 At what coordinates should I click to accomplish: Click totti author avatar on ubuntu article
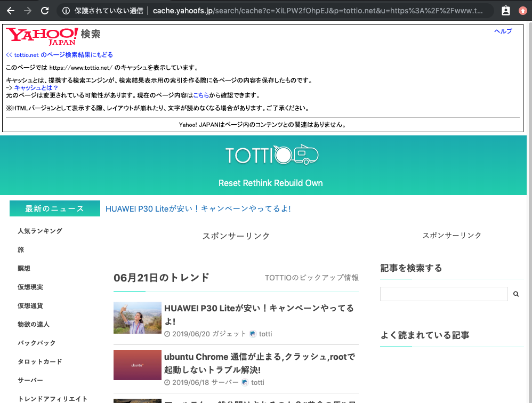tap(245, 383)
